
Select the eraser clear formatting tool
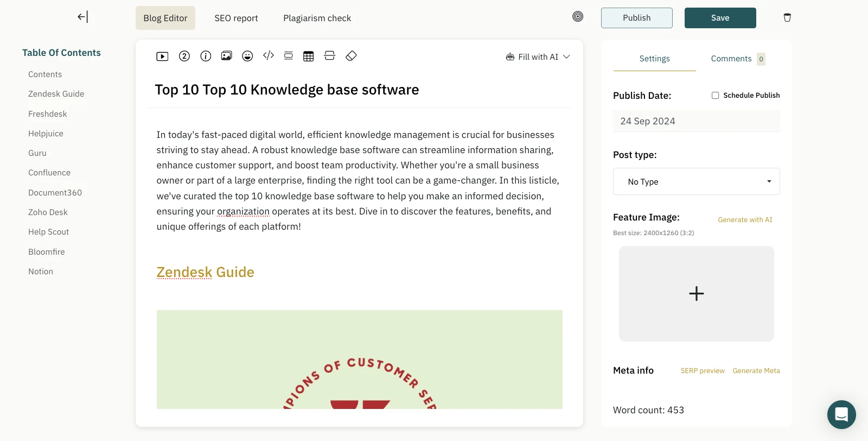[x=351, y=55]
